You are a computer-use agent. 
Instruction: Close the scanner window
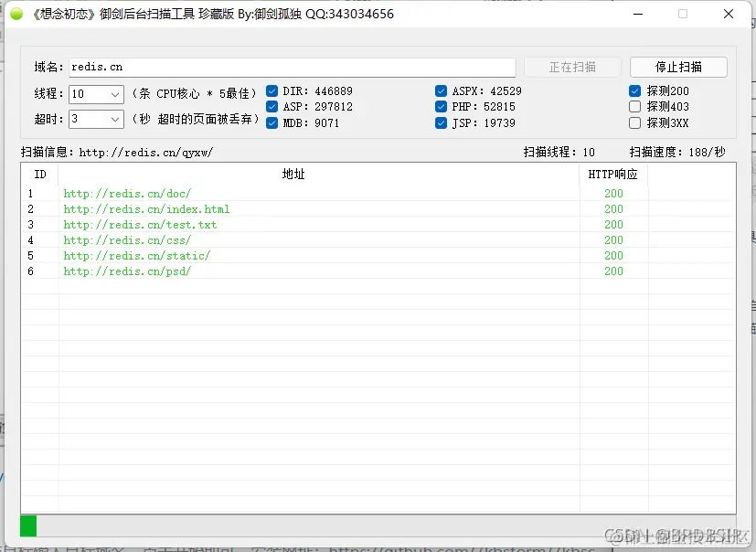point(729,14)
